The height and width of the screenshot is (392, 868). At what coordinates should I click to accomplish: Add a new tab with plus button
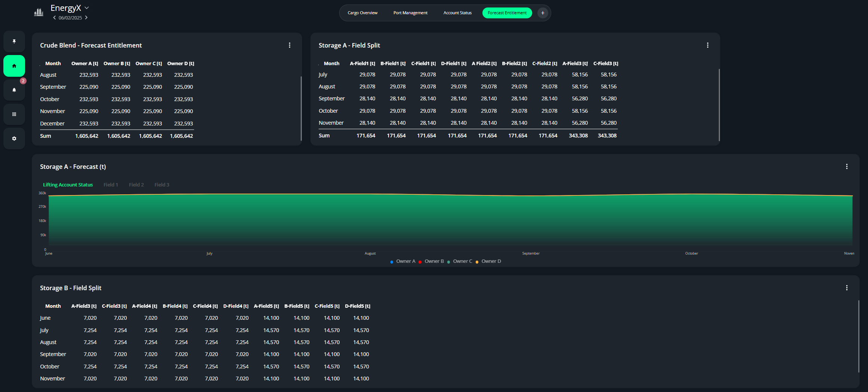pos(543,13)
